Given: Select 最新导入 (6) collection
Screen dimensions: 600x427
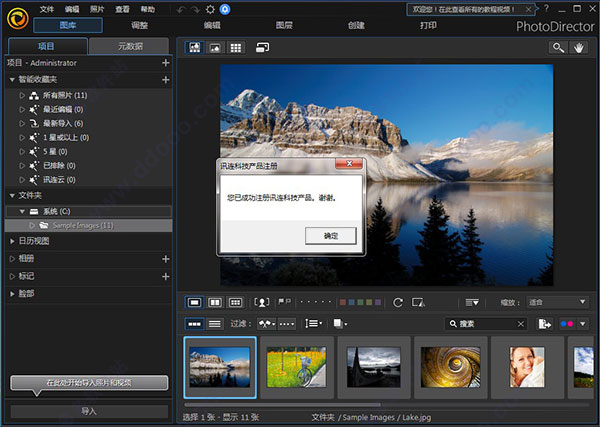Looking at the screenshot, I should 63,123.
